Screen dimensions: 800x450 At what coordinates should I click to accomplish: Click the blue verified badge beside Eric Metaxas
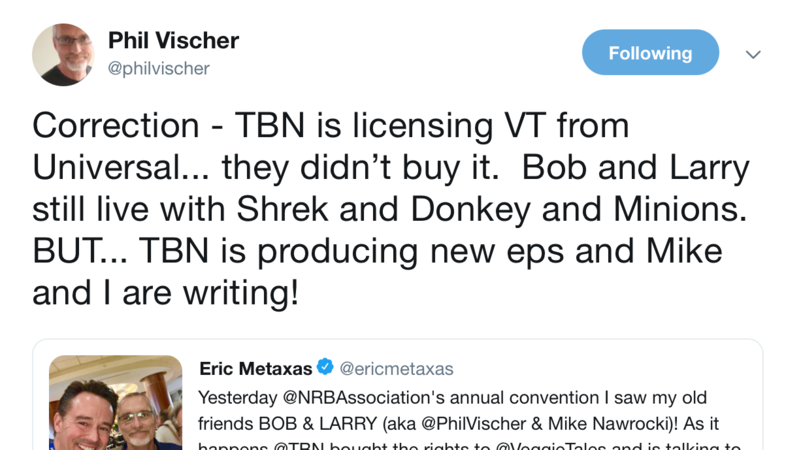coord(325,369)
